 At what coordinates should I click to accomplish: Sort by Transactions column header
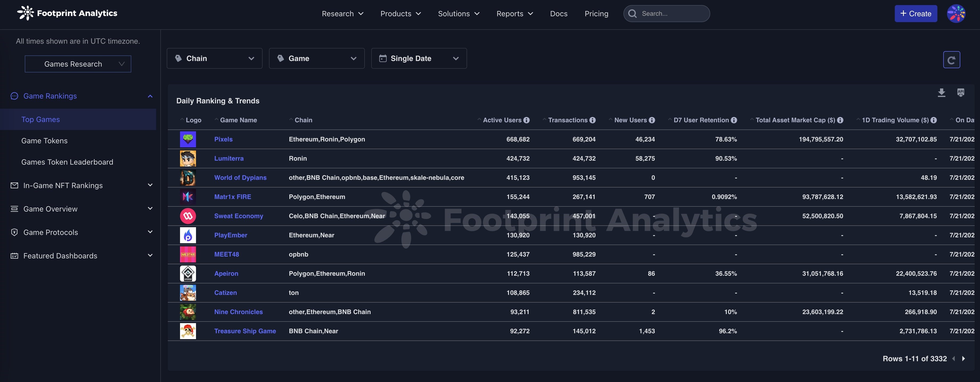[567, 120]
